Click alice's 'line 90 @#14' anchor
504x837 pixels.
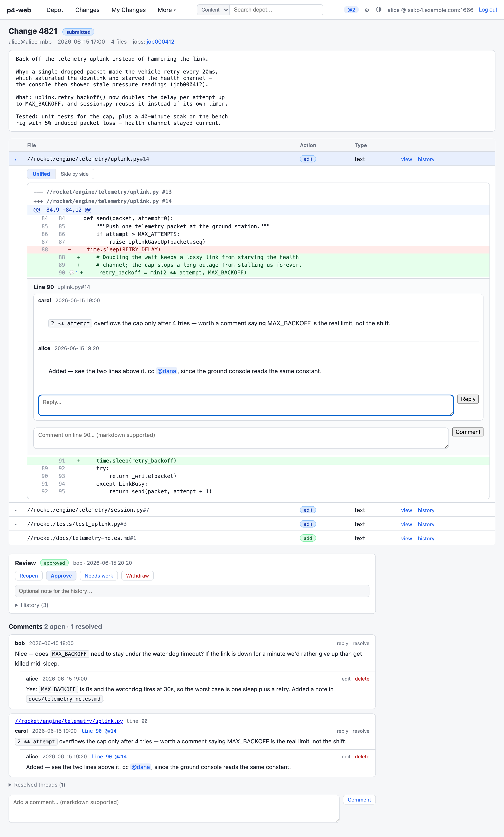coord(109,756)
